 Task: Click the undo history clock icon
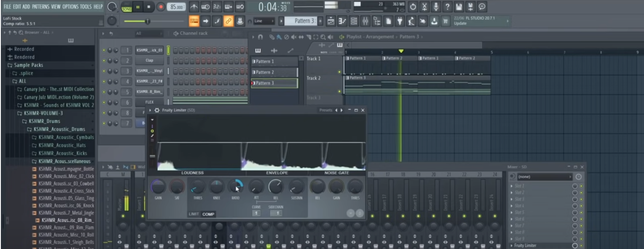(x=413, y=7)
